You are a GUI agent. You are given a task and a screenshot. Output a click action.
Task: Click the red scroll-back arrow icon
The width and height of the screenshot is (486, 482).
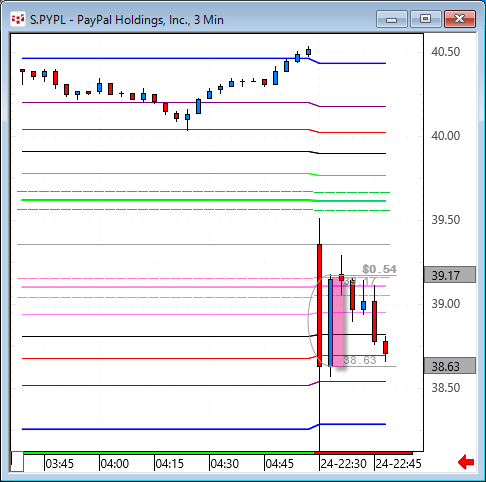(466, 462)
